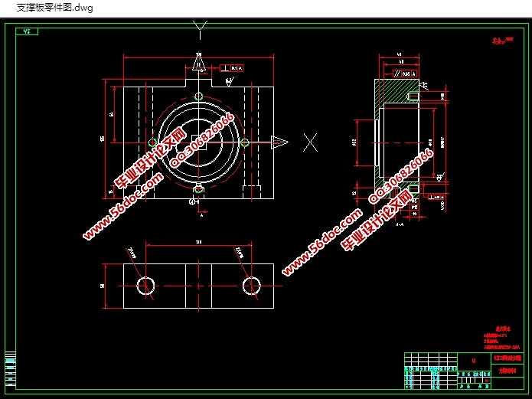
Task: Click the green Y5 label box
Action: click(x=28, y=31)
